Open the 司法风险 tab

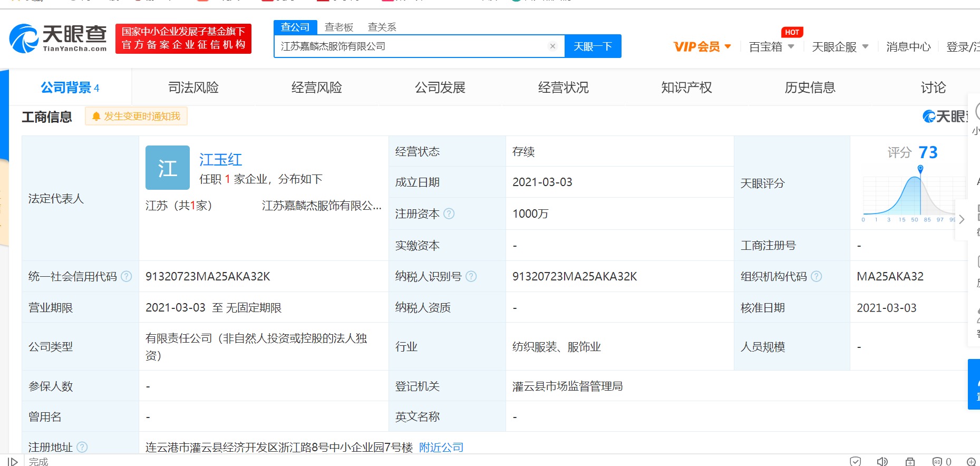click(x=193, y=88)
